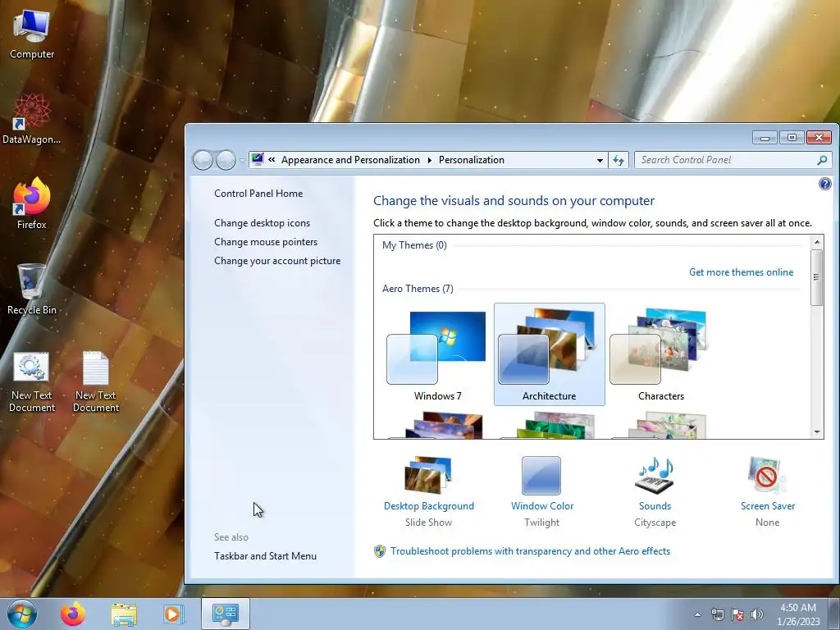
Task: Click Personalization in the address bar
Action: click(x=472, y=160)
